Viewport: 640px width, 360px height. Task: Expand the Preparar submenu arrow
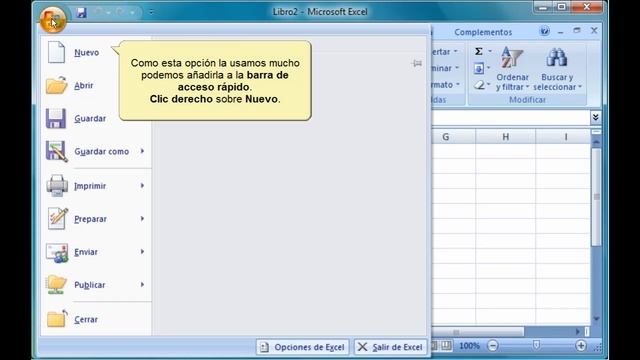[x=142, y=219]
